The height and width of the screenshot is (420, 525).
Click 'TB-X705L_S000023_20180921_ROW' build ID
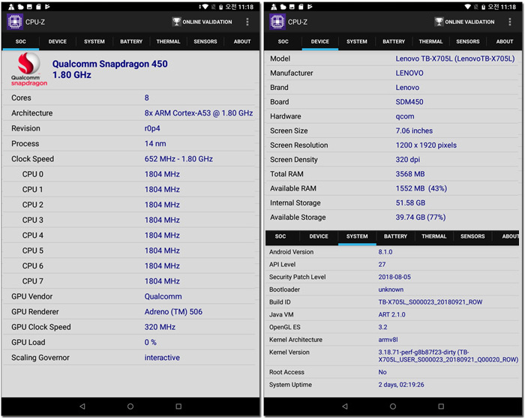tap(430, 302)
